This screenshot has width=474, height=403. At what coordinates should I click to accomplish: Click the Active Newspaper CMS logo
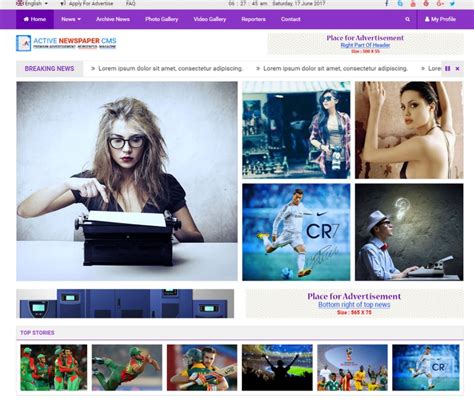coord(66,43)
